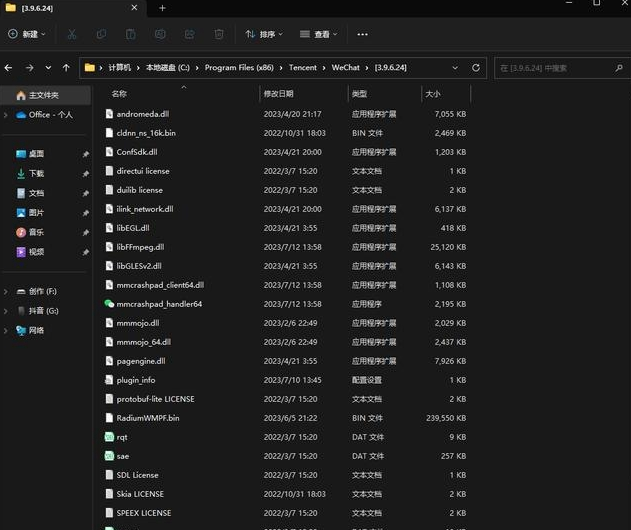
Task: Select the libFFmpeg.dll file
Action: (x=285, y=247)
